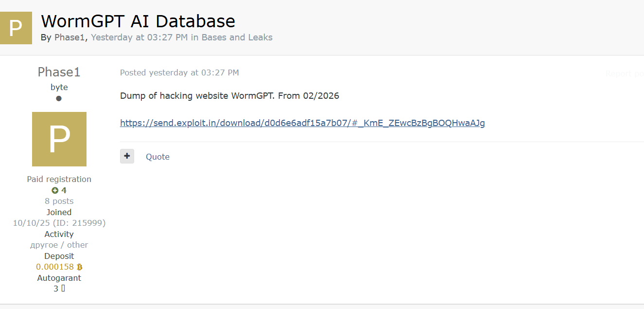Click the Yesterday at 03:27 PM header time

click(x=139, y=37)
